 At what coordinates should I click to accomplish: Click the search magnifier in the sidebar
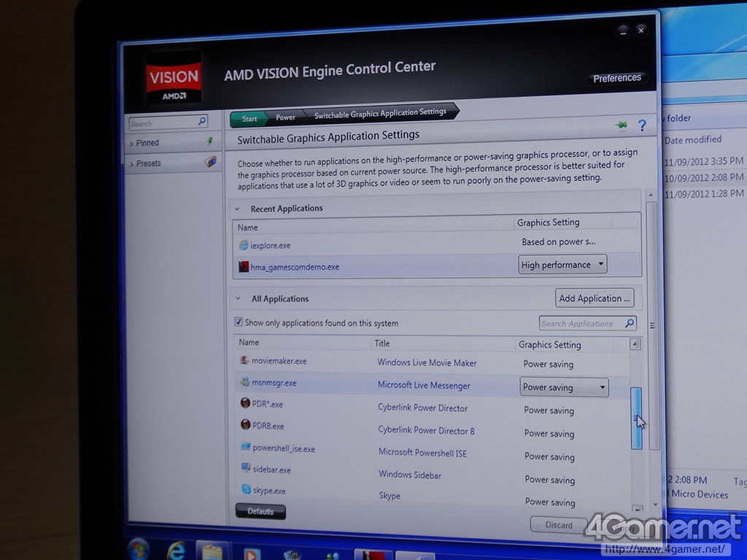coord(202,120)
